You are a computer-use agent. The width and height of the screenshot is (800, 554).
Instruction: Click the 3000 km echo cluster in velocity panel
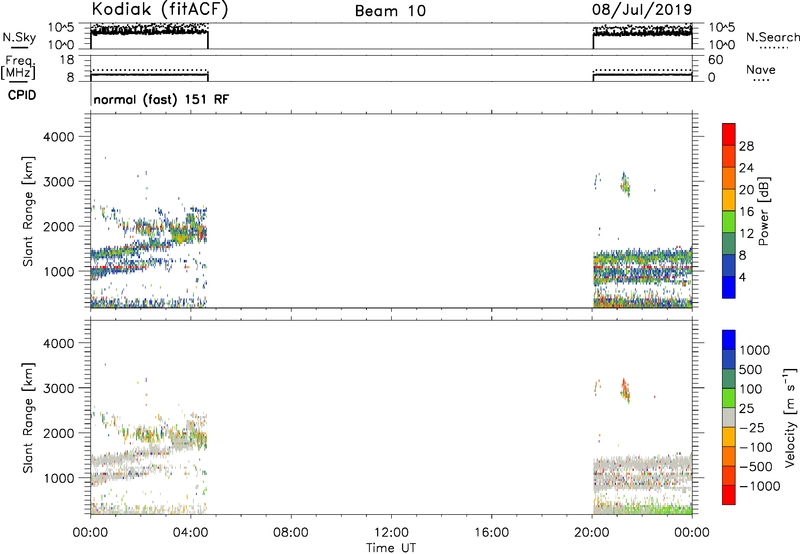click(626, 391)
